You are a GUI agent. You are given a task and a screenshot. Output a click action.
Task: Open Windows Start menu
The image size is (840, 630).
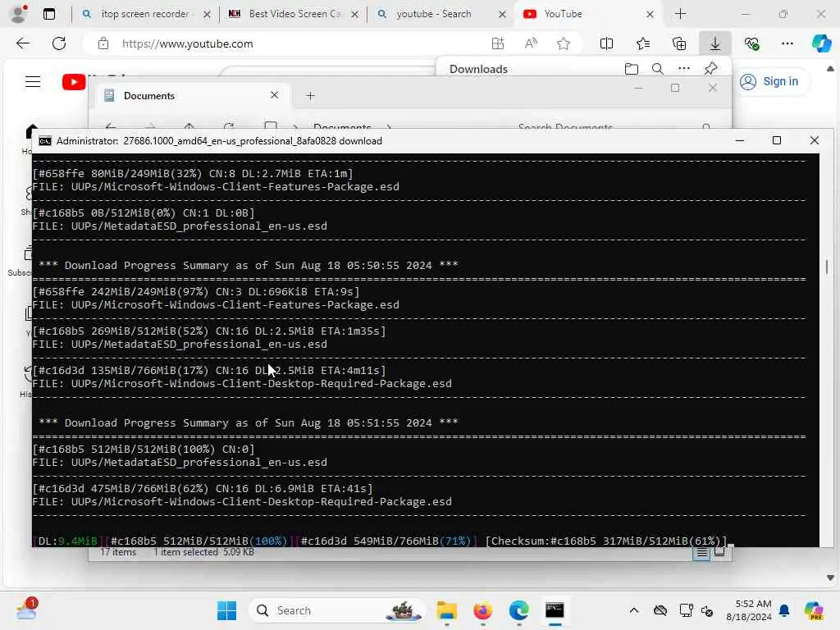[226, 610]
